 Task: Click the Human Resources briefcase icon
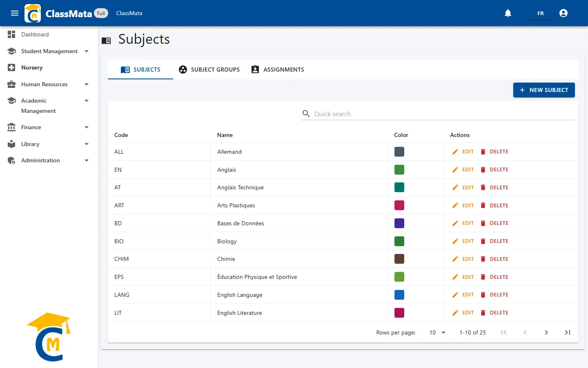tap(11, 84)
